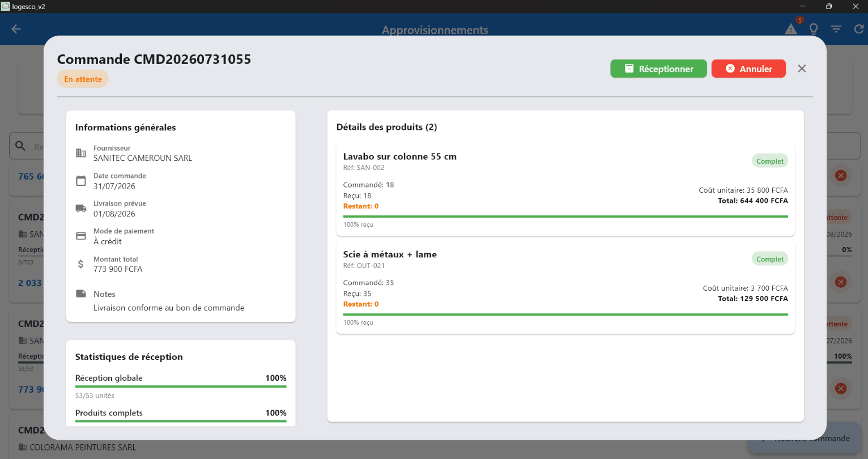
Task: Click the red Annuler button
Action: [x=748, y=69]
